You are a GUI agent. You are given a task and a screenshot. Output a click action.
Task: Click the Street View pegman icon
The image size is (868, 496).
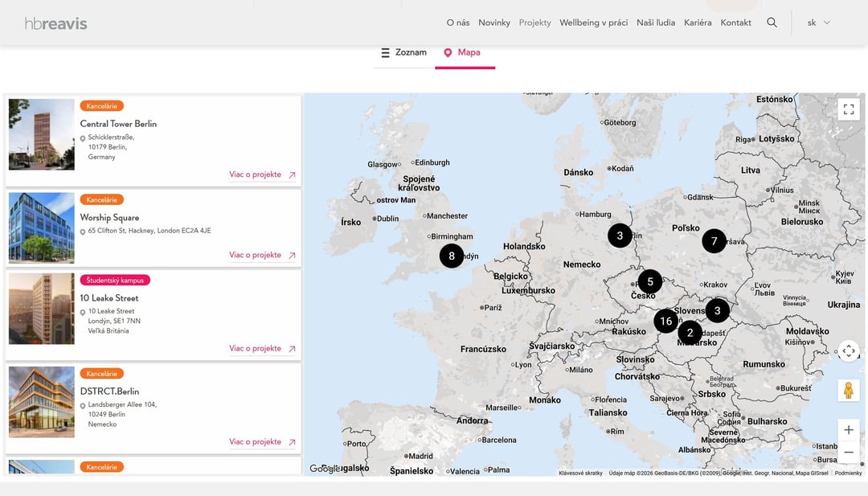(x=849, y=390)
